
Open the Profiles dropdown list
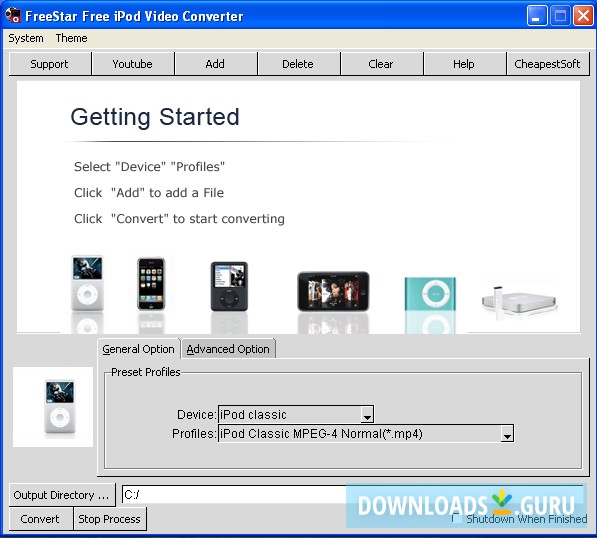click(x=507, y=434)
